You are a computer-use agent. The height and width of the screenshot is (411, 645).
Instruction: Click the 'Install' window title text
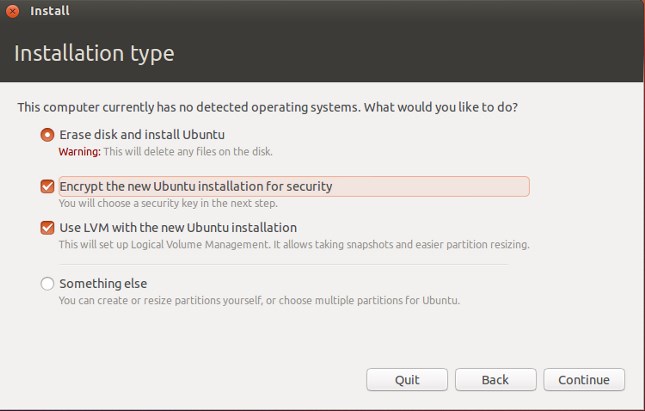pyautogui.click(x=50, y=11)
